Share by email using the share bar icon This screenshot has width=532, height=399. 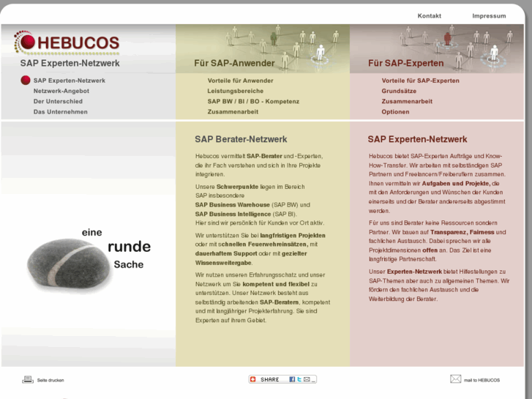[x=306, y=379]
